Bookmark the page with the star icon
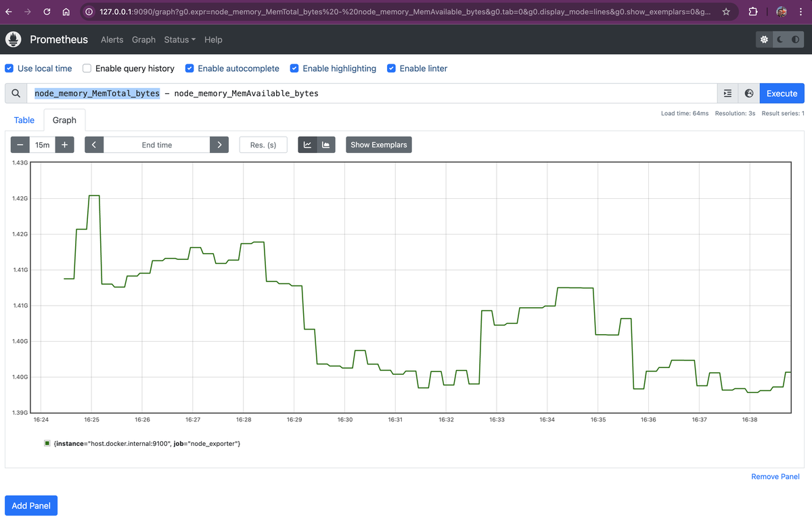This screenshot has width=812, height=525. [726, 12]
